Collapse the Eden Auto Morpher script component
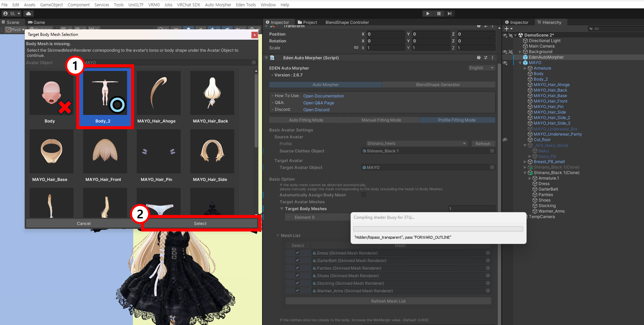The height and width of the screenshot is (325, 644). pos(266,58)
